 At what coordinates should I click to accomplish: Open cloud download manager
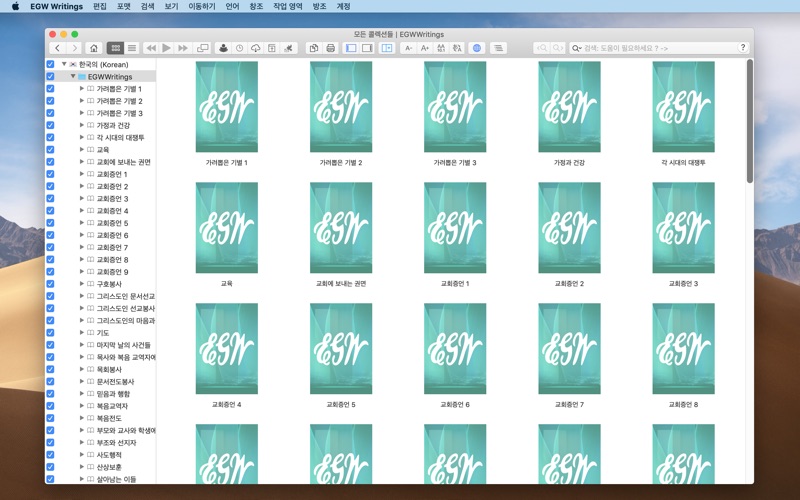point(256,48)
